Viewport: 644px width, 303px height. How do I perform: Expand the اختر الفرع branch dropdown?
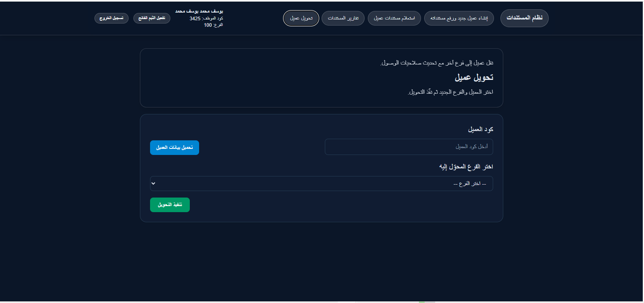pyautogui.click(x=322, y=184)
